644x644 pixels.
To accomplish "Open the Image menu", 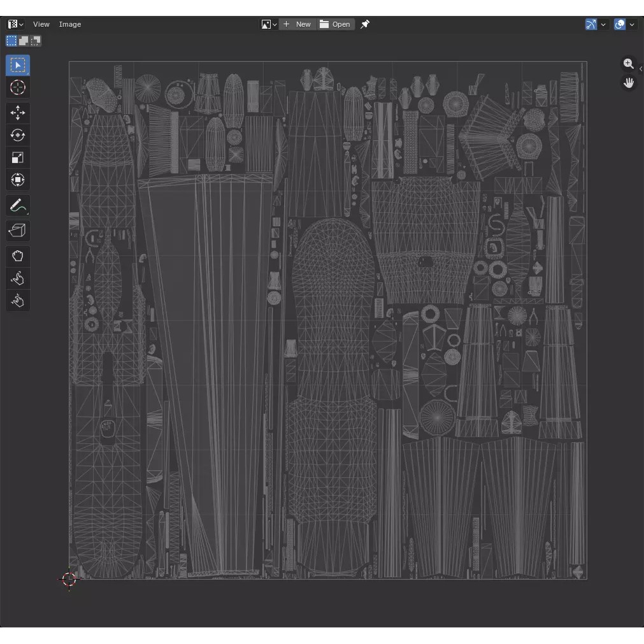I will pos(70,24).
